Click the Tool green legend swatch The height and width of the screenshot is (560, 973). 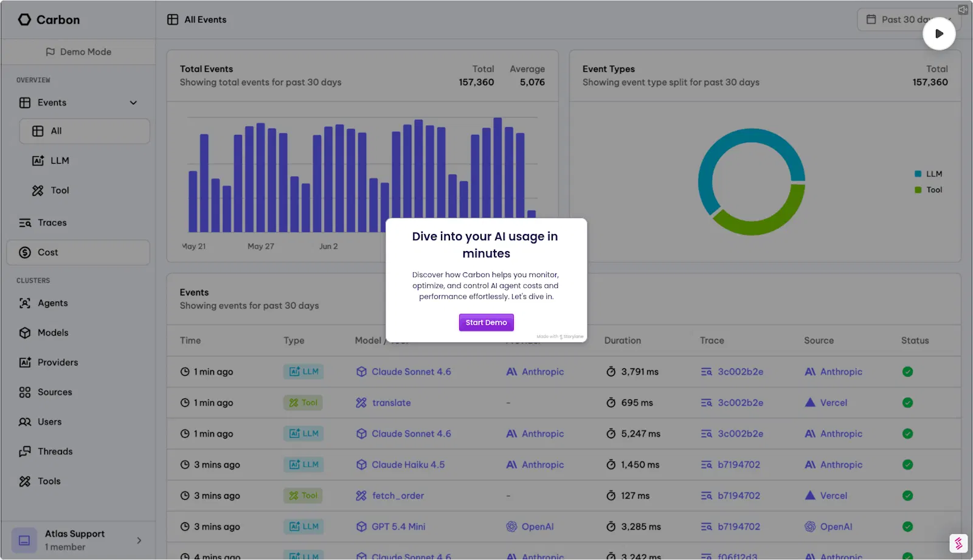click(x=918, y=190)
